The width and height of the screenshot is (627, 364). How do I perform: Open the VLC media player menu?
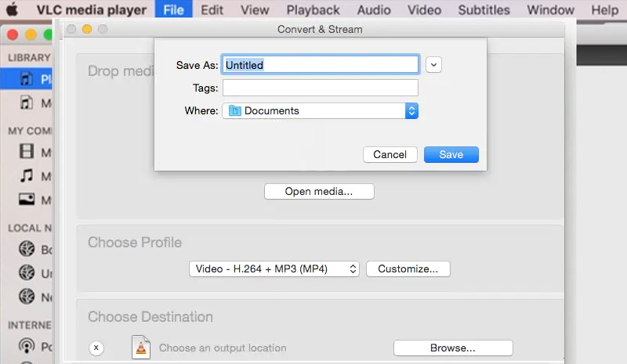click(x=92, y=9)
